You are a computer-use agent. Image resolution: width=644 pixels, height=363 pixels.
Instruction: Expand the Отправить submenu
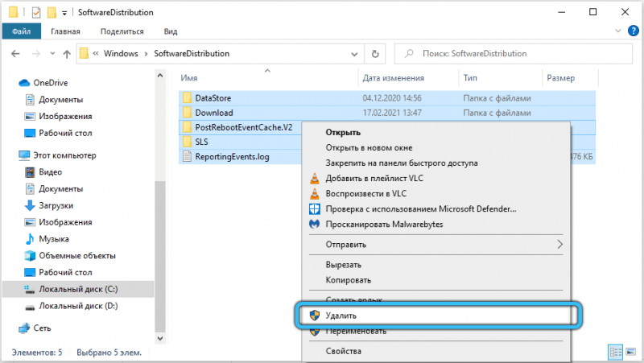click(x=436, y=245)
